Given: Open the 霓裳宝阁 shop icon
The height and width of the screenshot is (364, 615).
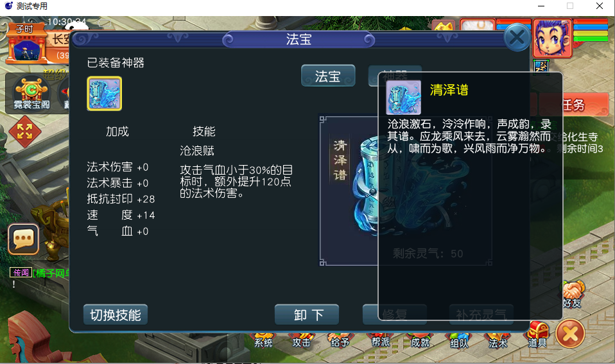Looking at the screenshot, I should (x=31, y=94).
